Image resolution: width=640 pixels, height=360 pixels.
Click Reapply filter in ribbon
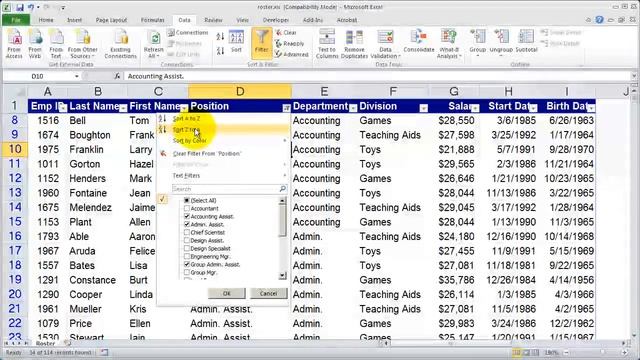[290, 43]
